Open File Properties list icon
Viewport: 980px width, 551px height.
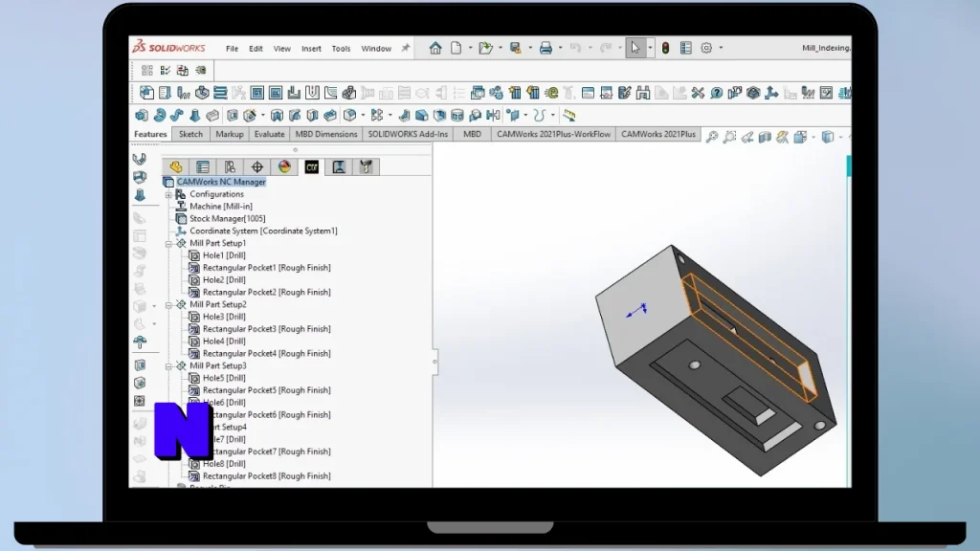(685, 48)
